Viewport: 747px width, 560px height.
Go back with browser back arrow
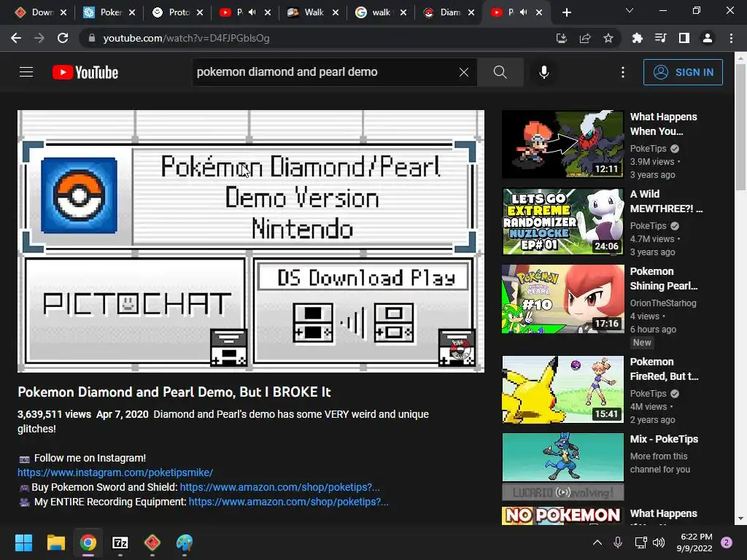(16, 38)
